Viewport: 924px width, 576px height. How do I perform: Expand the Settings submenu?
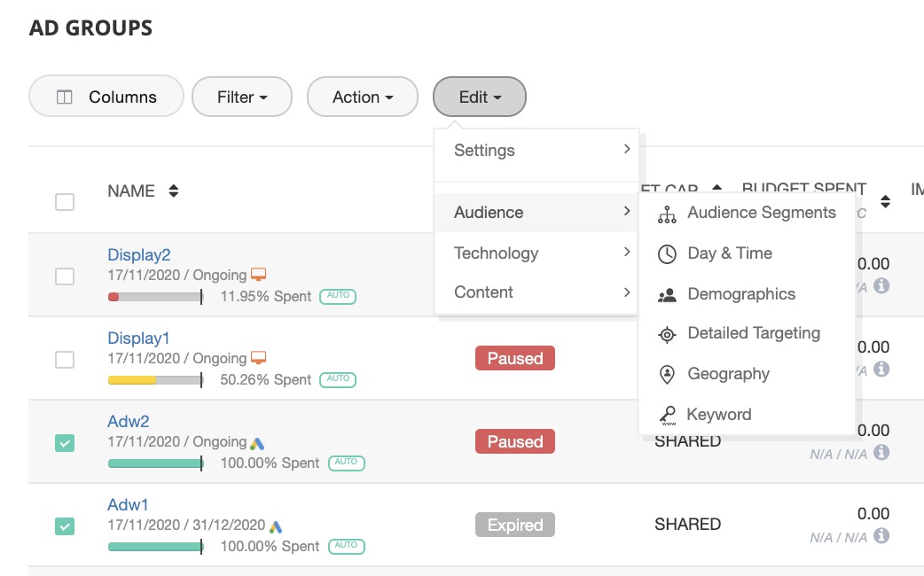536,151
